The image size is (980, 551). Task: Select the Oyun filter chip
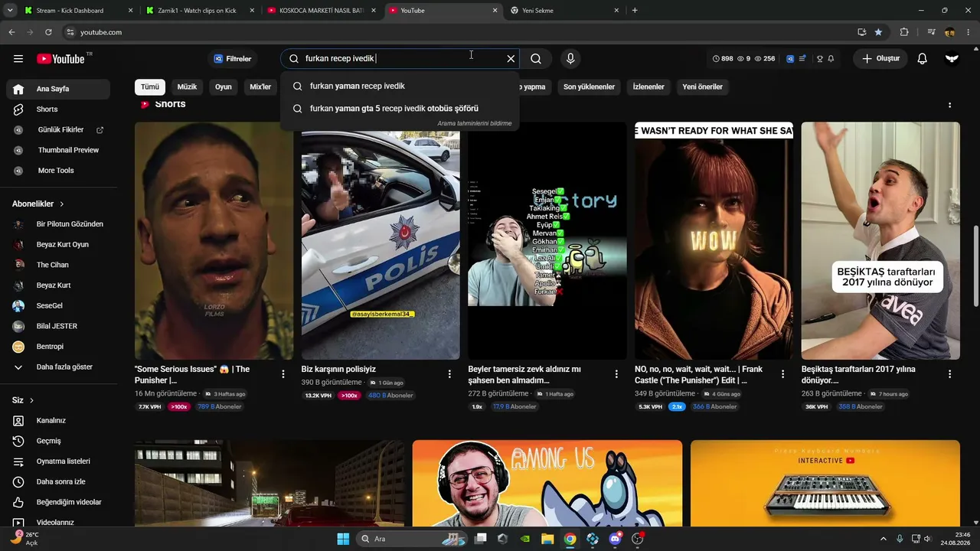coord(224,87)
